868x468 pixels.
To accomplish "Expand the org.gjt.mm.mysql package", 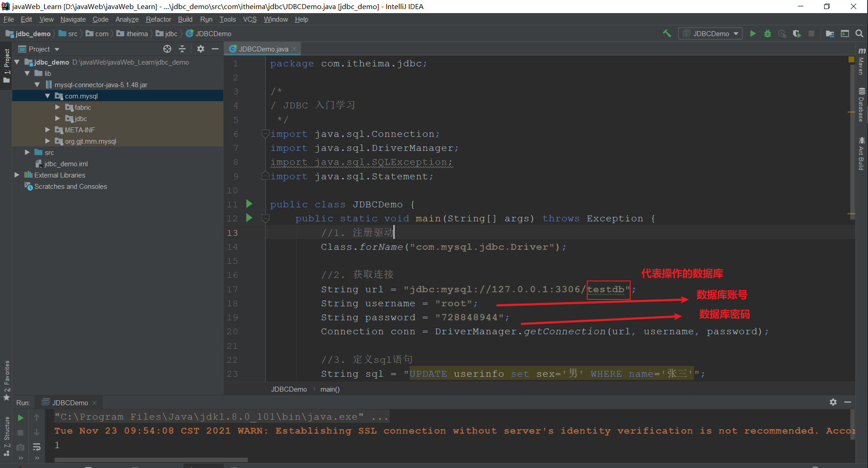I will pyautogui.click(x=47, y=141).
